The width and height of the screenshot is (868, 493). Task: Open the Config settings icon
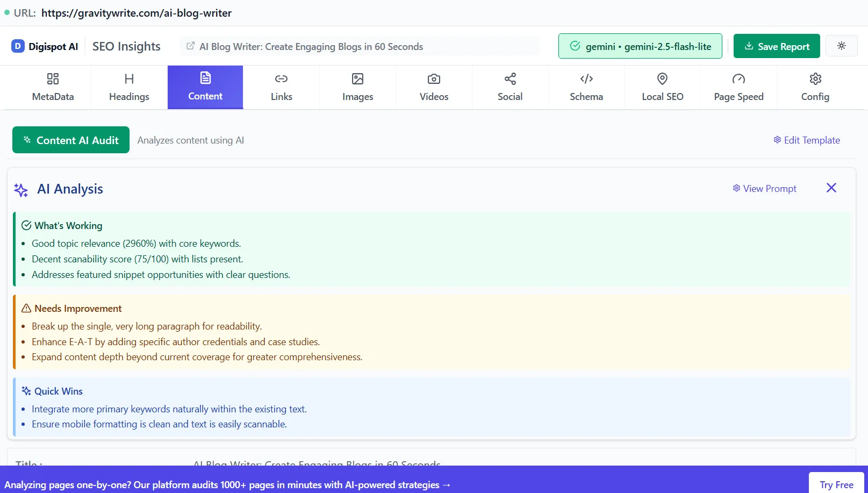tap(815, 87)
